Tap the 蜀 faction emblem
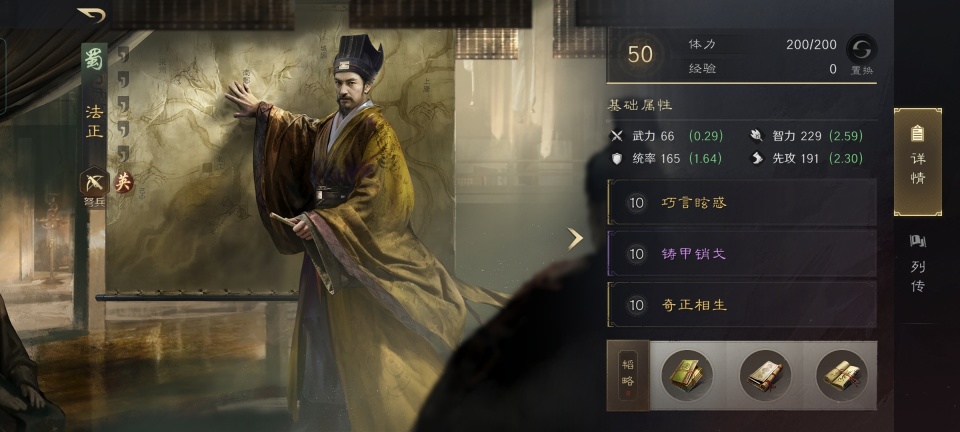This screenshot has height=432, width=960. (x=94, y=60)
